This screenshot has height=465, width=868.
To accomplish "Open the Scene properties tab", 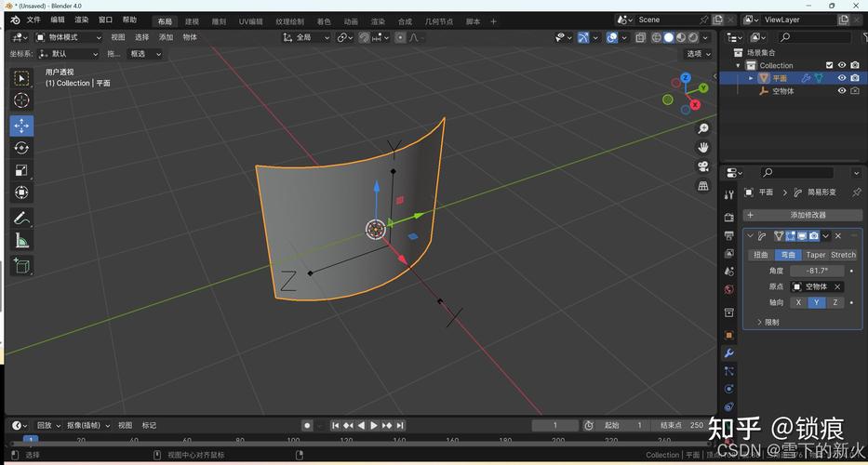I will pyautogui.click(x=729, y=272).
